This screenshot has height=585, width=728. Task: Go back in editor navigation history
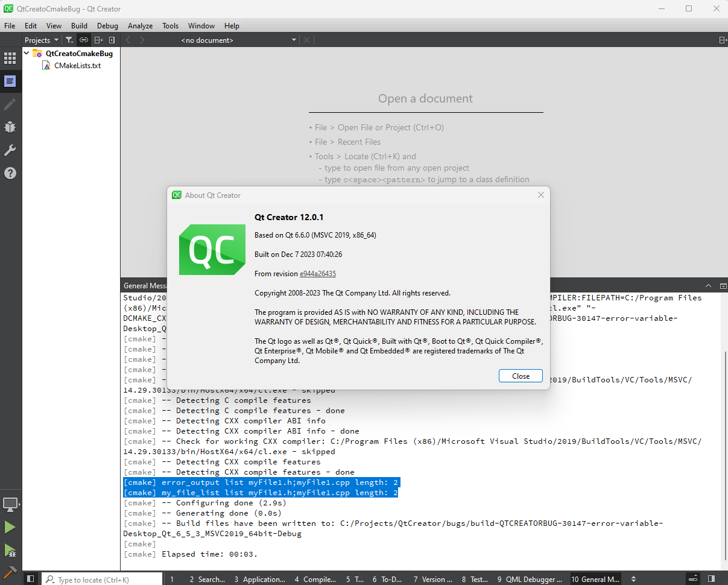pos(128,40)
